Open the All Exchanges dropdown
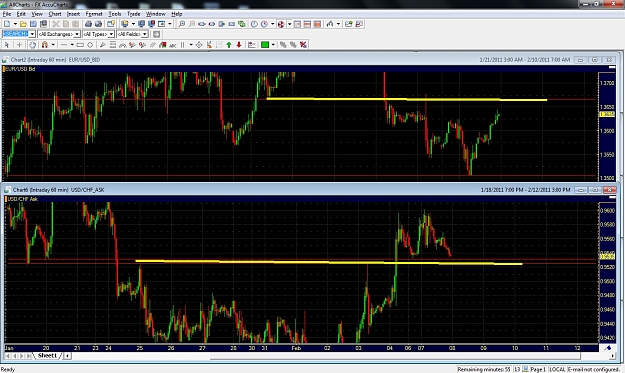The width and height of the screenshot is (625, 373). pos(77,34)
